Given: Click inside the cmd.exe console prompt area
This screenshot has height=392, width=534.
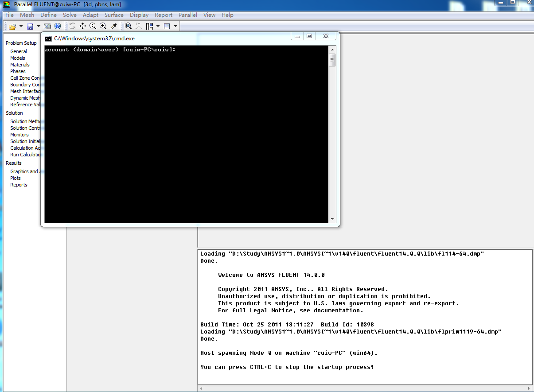Looking at the screenshot, I should point(186,133).
